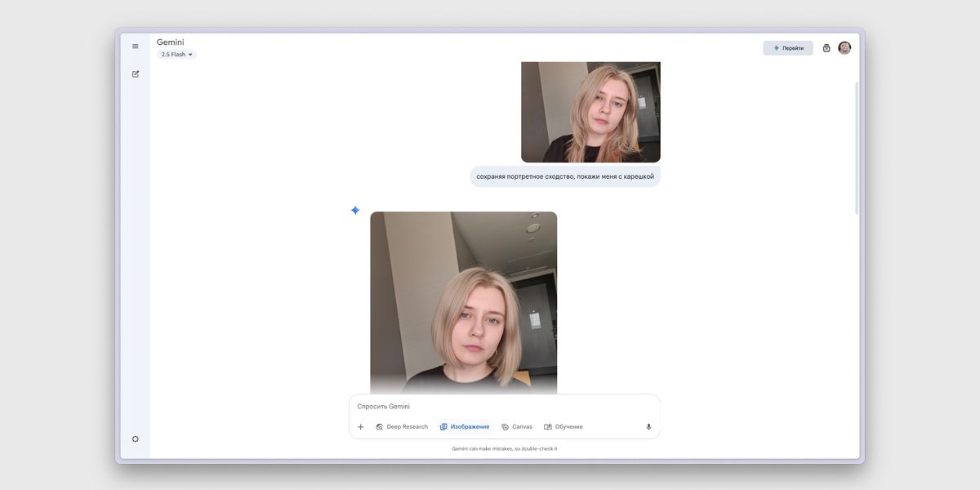This screenshot has width=980, height=490.
Task: Toggle the Deep Research mode
Action: coord(402,427)
